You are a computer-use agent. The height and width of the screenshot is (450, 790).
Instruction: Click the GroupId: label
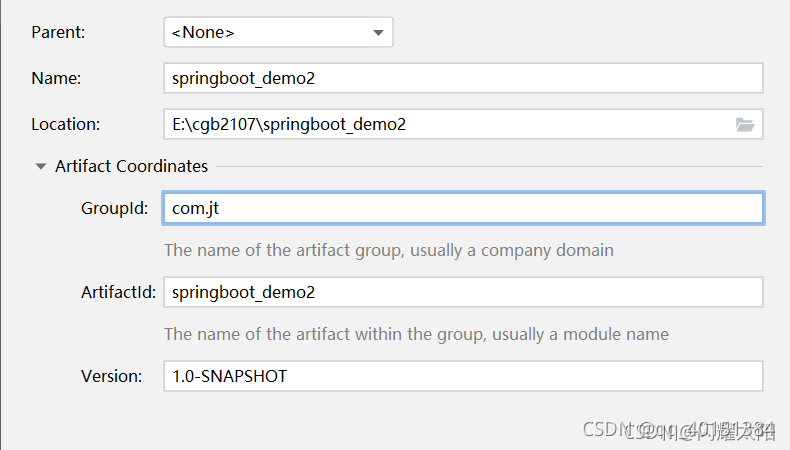pyautogui.click(x=114, y=208)
